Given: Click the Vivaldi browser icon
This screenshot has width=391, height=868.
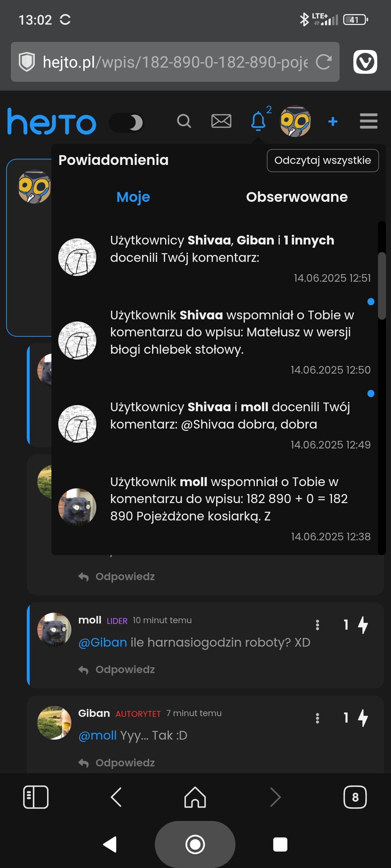Looking at the screenshot, I should [x=365, y=61].
